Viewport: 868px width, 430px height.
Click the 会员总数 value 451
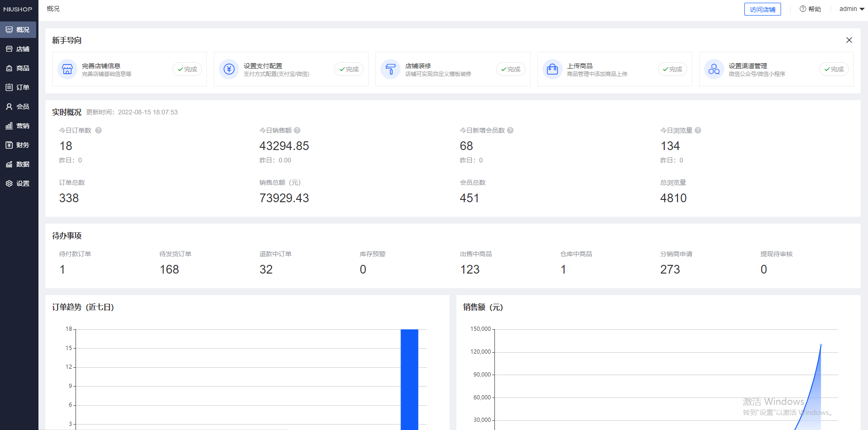469,198
